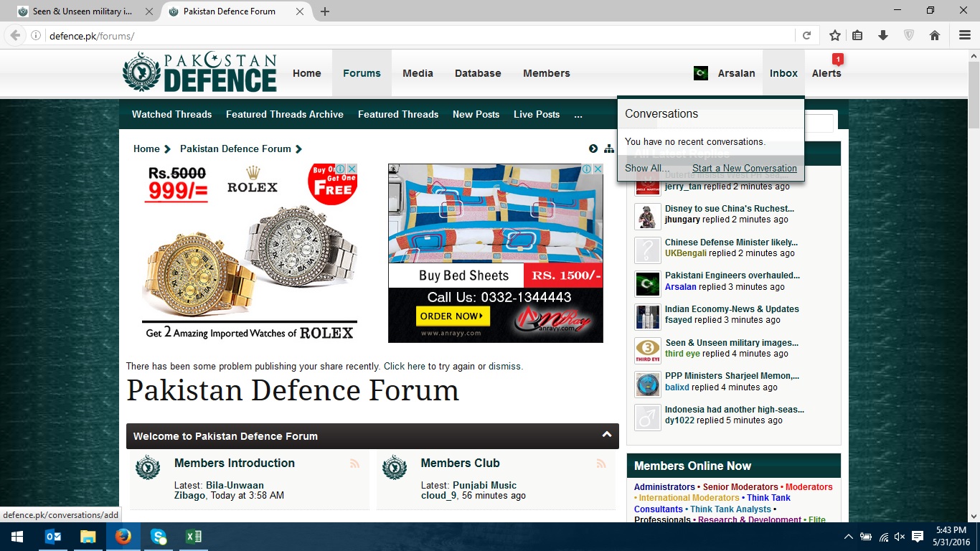
Task: Open Featured Threads Archive
Action: [x=285, y=115]
